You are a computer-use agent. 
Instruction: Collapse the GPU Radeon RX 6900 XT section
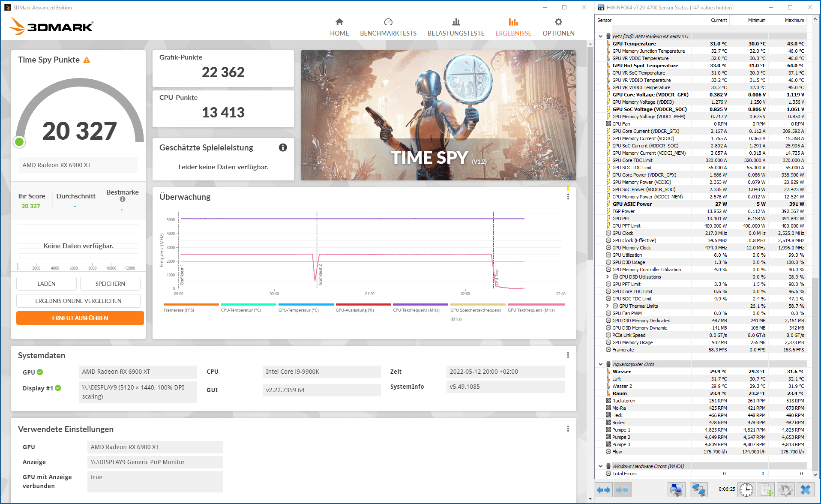point(600,36)
